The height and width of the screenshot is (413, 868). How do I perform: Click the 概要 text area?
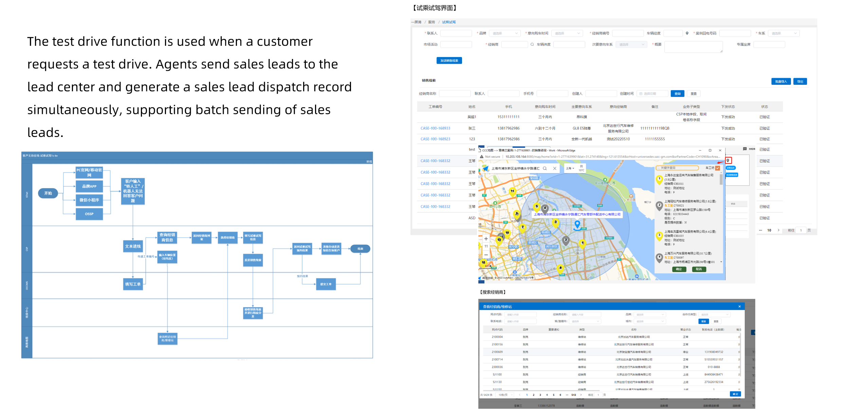(693, 47)
